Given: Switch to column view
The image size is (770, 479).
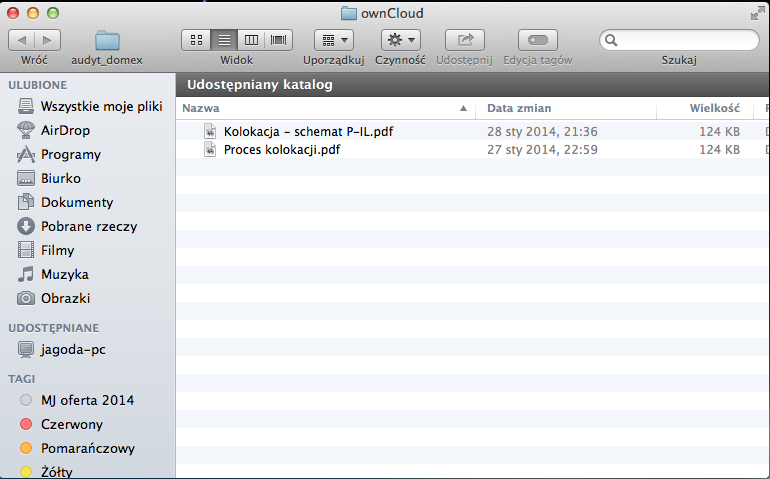Looking at the screenshot, I should [251, 40].
